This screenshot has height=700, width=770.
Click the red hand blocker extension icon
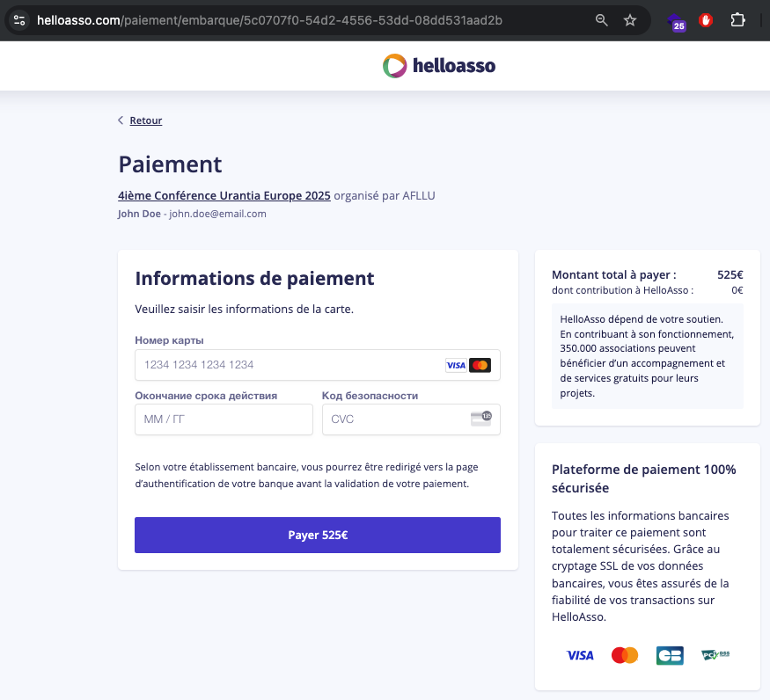(706, 20)
